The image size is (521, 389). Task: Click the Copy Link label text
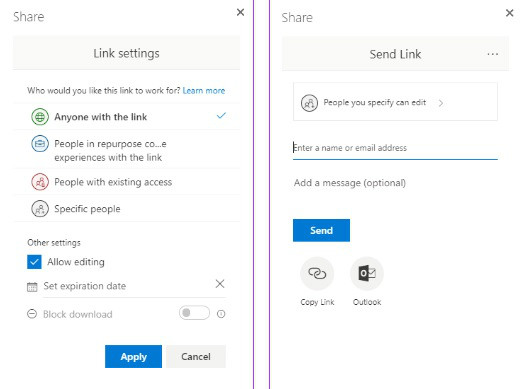click(317, 302)
